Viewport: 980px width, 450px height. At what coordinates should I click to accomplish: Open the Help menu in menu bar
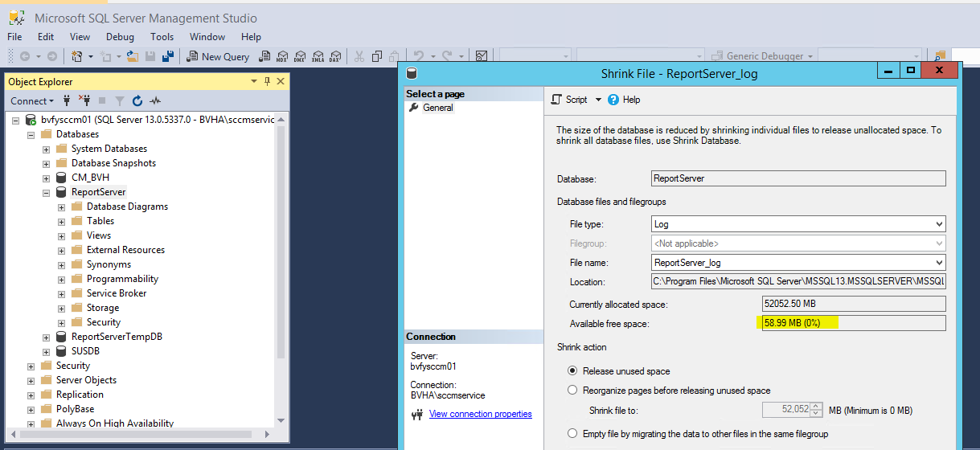click(252, 37)
